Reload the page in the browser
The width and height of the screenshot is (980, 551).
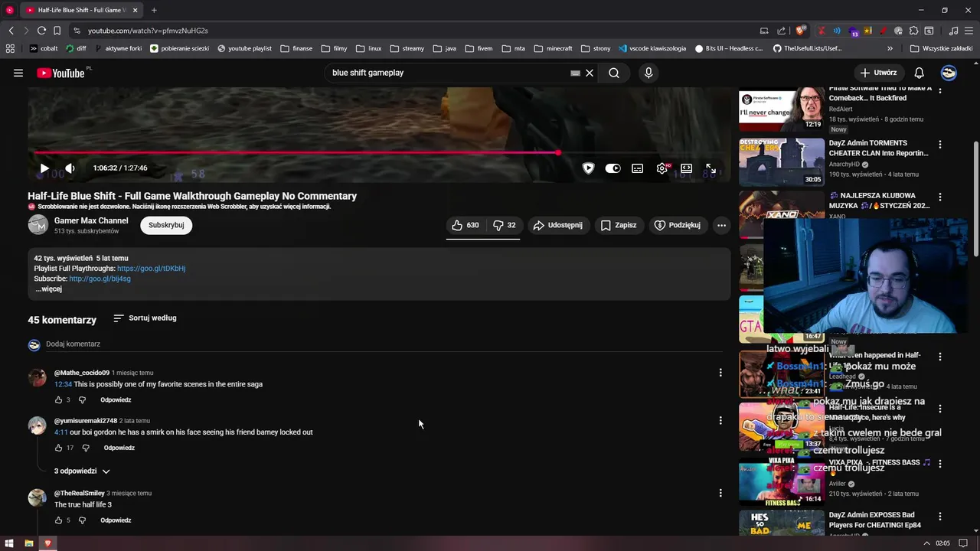tap(41, 31)
